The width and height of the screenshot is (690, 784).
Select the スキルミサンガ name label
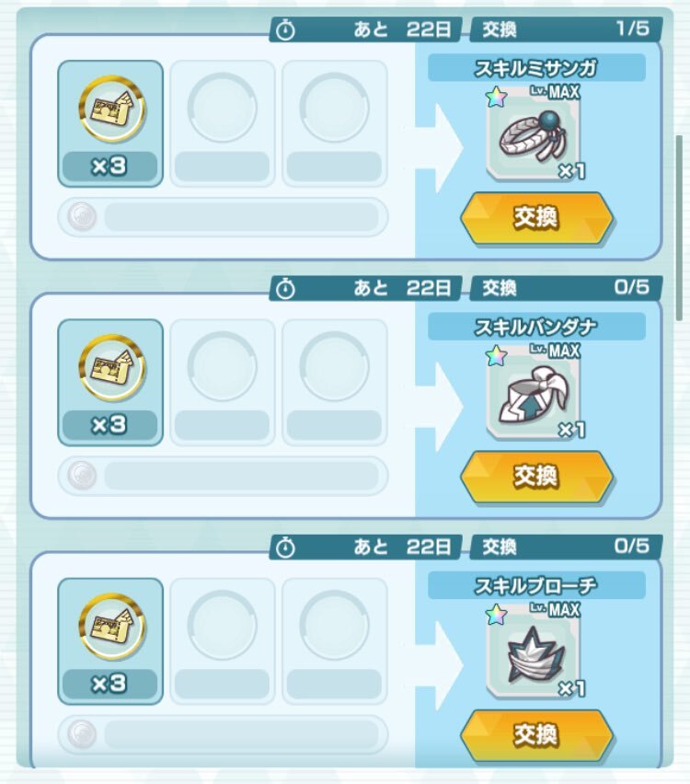click(x=536, y=68)
